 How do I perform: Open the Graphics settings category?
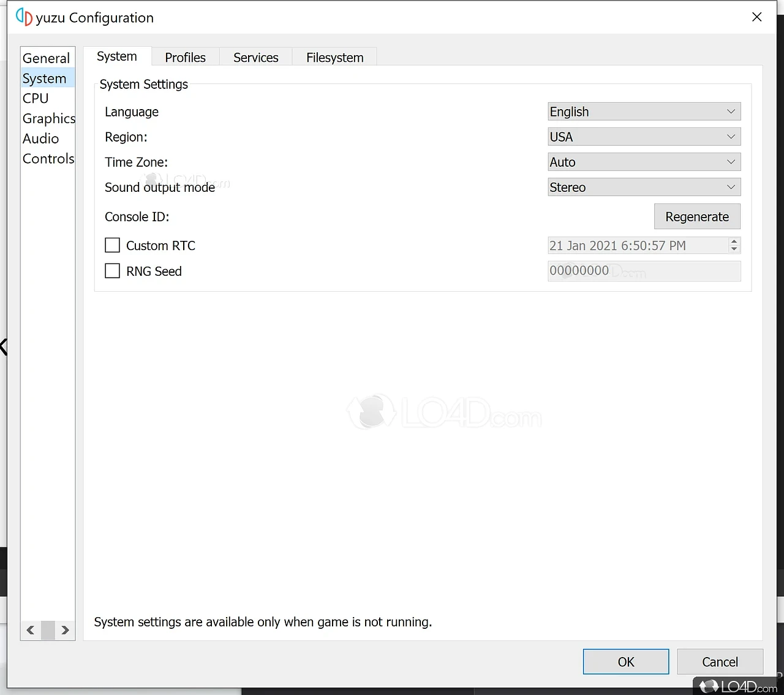(48, 118)
